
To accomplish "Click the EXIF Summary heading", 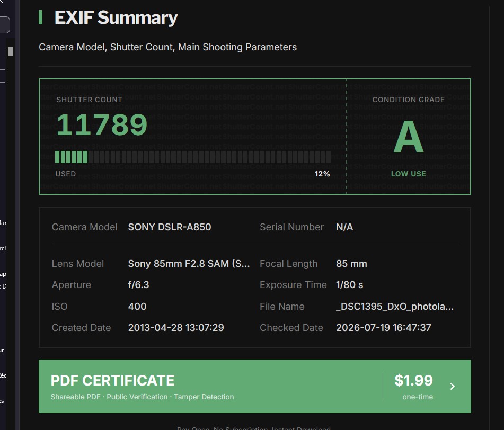I will pyautogui.click(x=116, y=17).
